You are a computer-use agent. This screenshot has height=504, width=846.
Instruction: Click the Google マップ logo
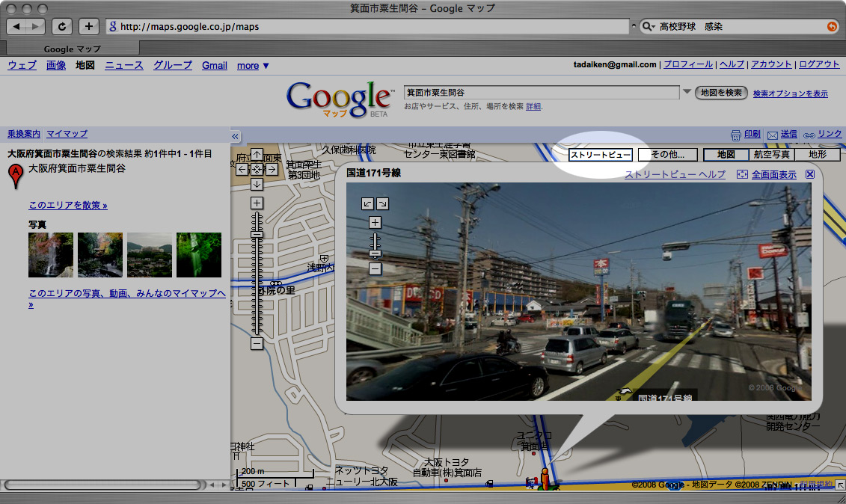click(340, 99)
